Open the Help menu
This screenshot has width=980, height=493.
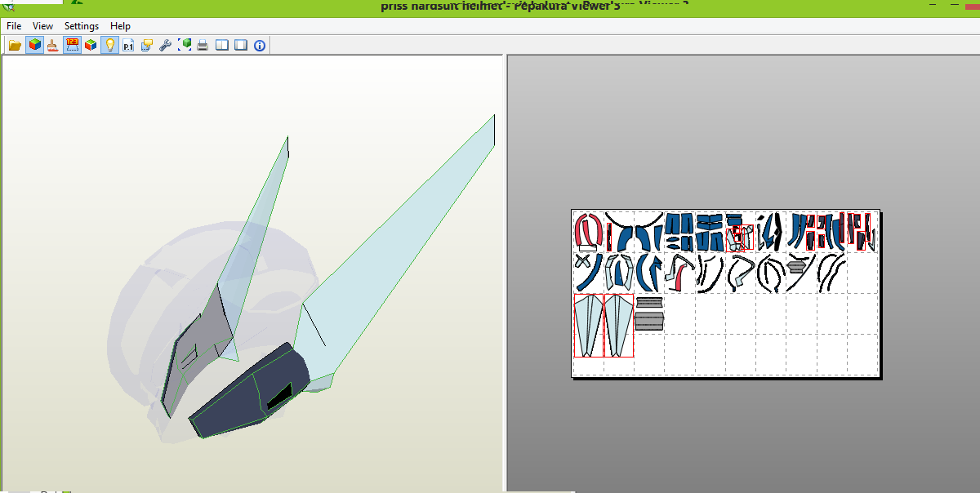click(x=120, y=26)
